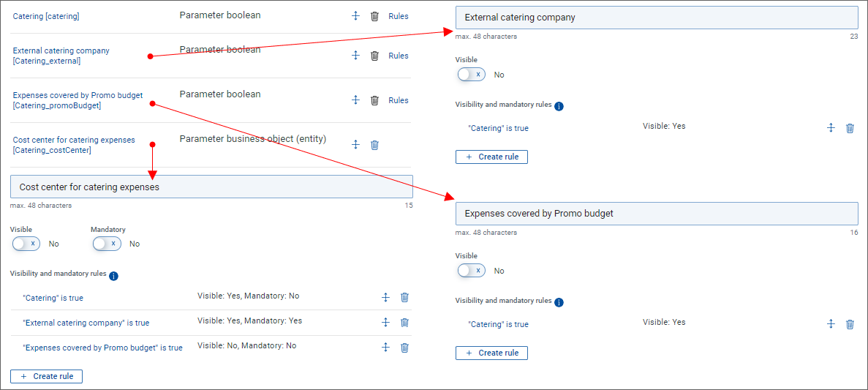
Task: Open the Cost center for catering expenses link
Action: [74, 140]
